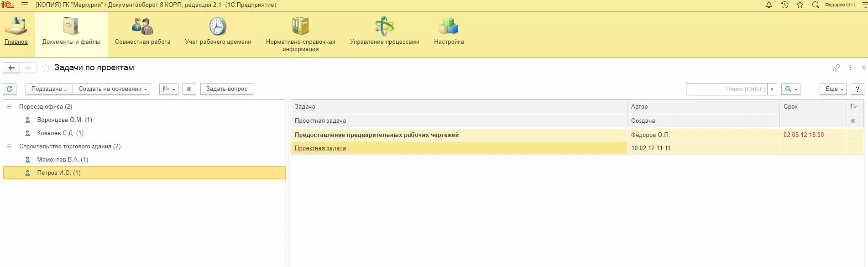Copy link to this form

[x=836, y=68]
